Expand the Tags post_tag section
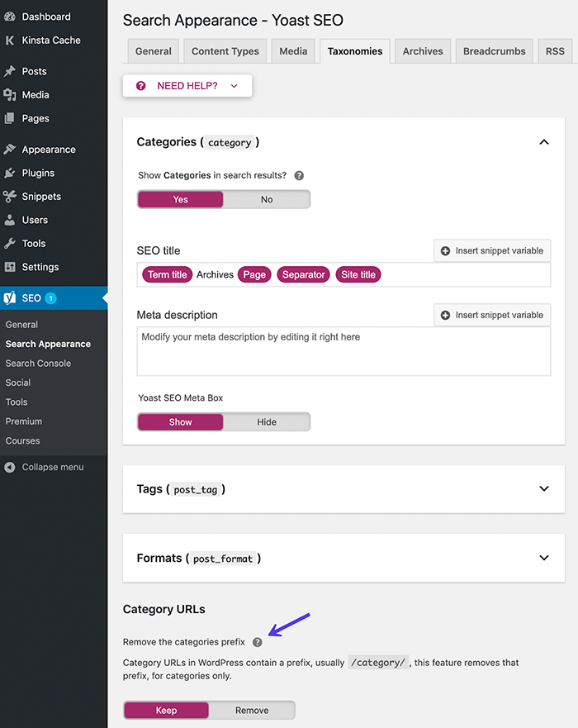This screenshot has height=728, width=578. tap(543, 489)
